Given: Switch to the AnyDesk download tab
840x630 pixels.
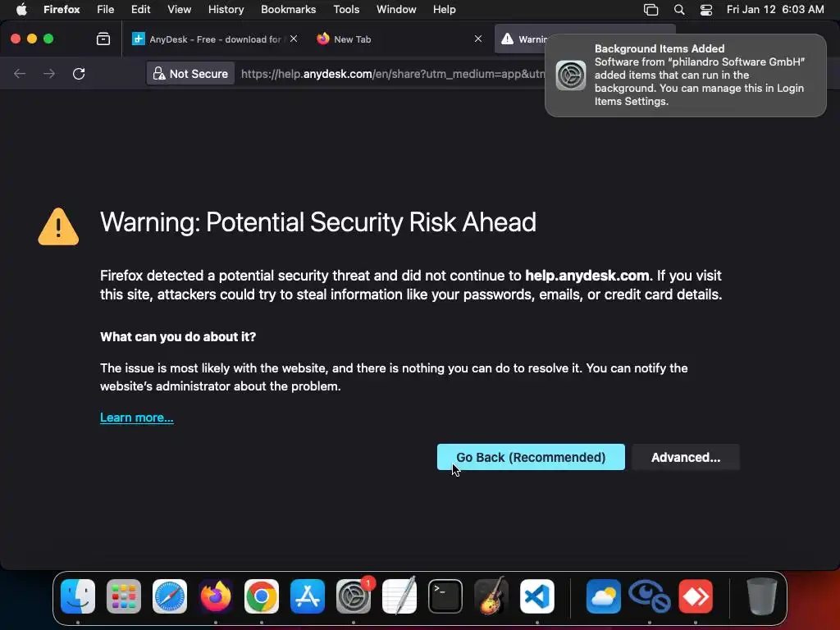Looking at the screenshot, I should click(x=214, y=39).
